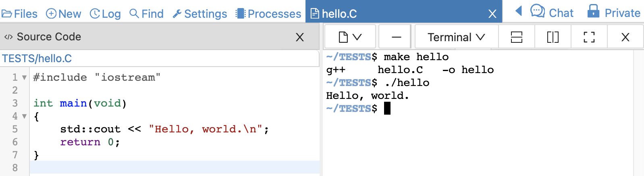This screenshot has height=176, width=644.
Task: Open the Chat side panel
Action: 552,13
